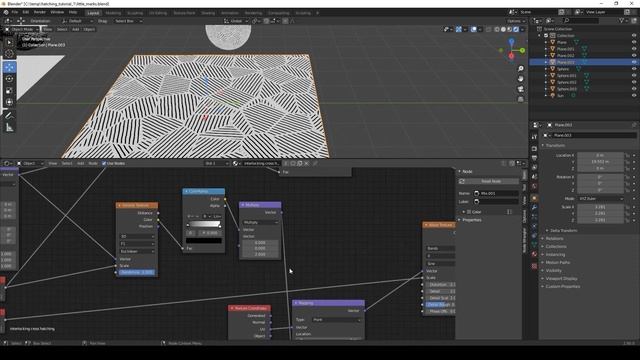Open the XYZ Euler rotation mode dropdown
The width and height of the screenshot is (640, 360).
pyautogui.click(x=600, y=199)
